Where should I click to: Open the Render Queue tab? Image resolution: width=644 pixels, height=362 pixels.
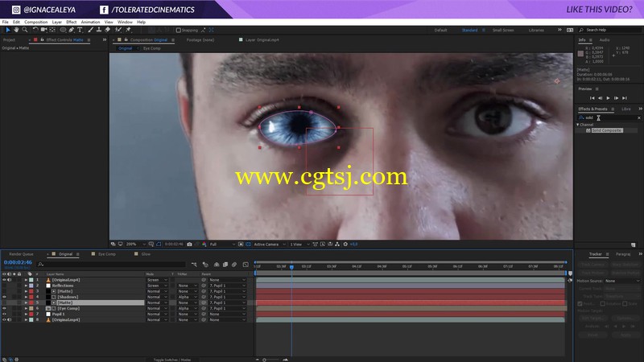pos(22,254)
